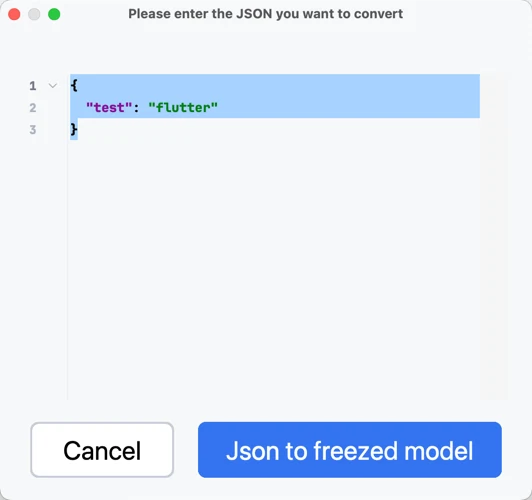Click the dialog title text
The width and height of the screenshot is (532, 500).
point(266,14)
